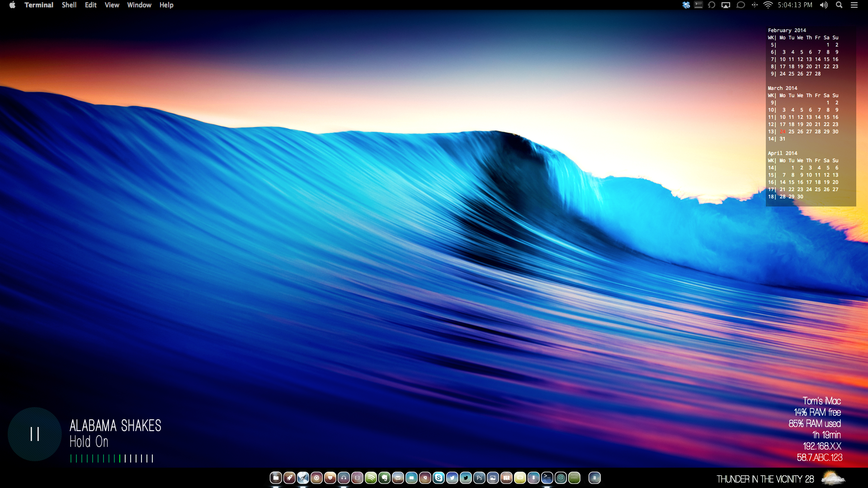The width and height of the screenshot is (868, 488).
Task: Open Spotify from the dock
Action: point(371,478)
